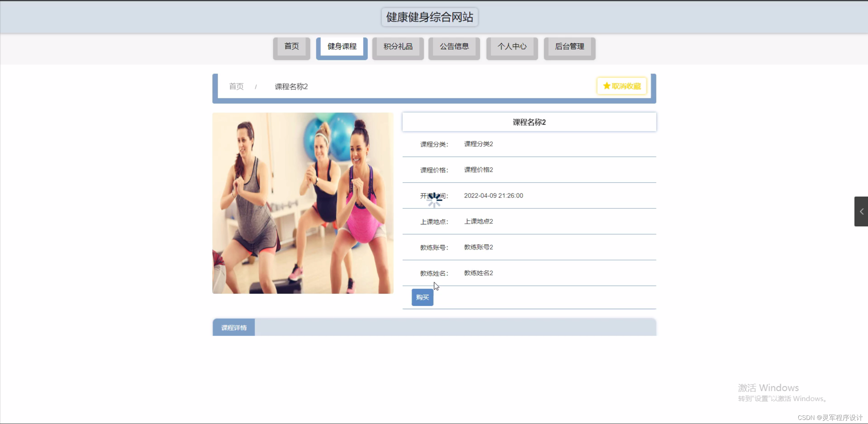Screen dimensions: 868x424
Task: Click the 健康健身综合网站 site title
Action: (x=429, y=17)
